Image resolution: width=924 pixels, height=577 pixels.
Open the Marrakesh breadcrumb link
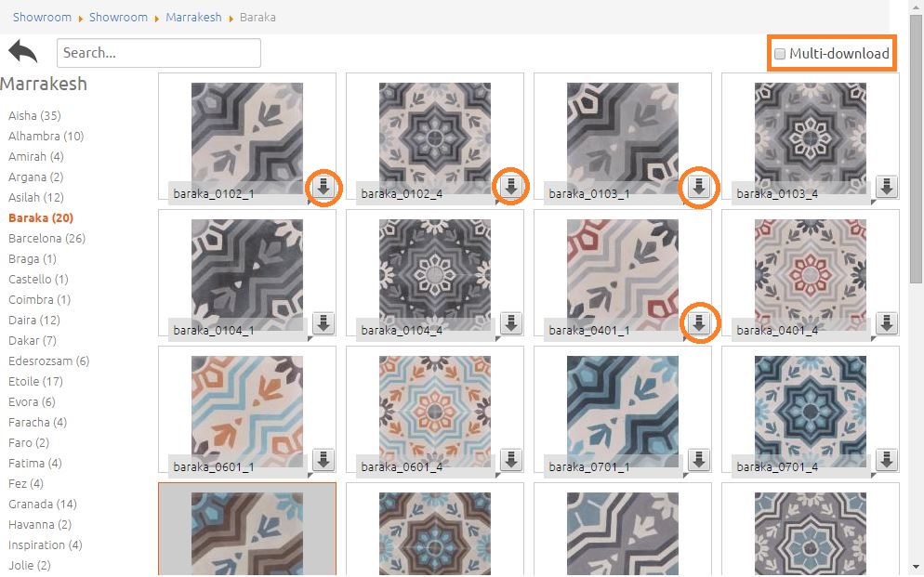(x=193, y=17)
